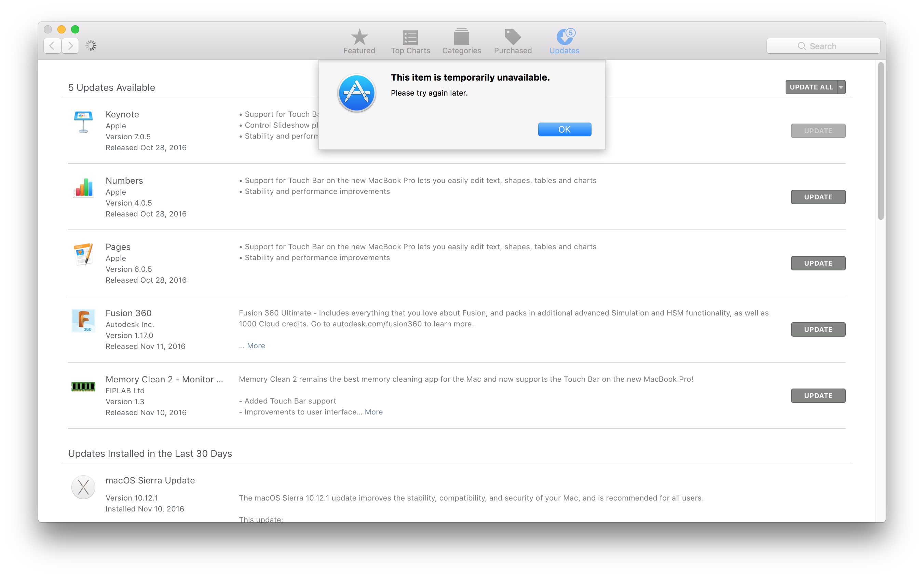This screenshot has height=577, width=924.
Task: Click UPDATE for Numbers app
Action: (817, 196)
